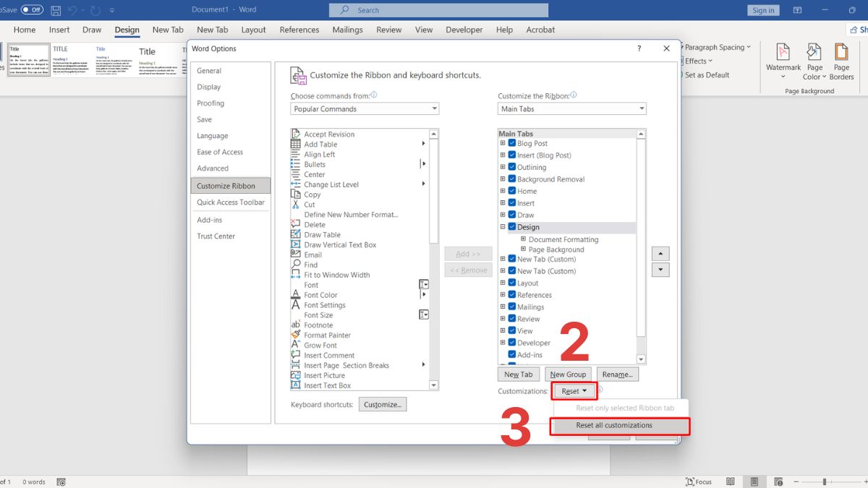Click the Move Up arrow button
This screenshot has height=488, width=868.
660,254
